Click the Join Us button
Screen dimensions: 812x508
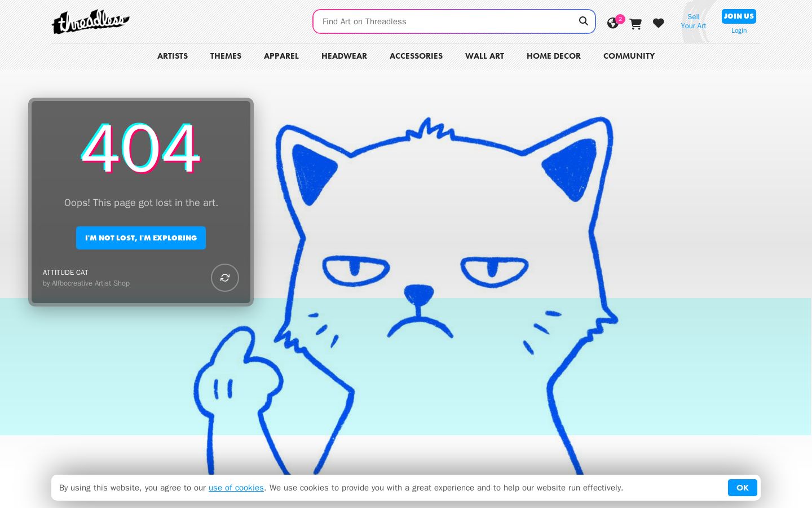(x=739, y=16)
